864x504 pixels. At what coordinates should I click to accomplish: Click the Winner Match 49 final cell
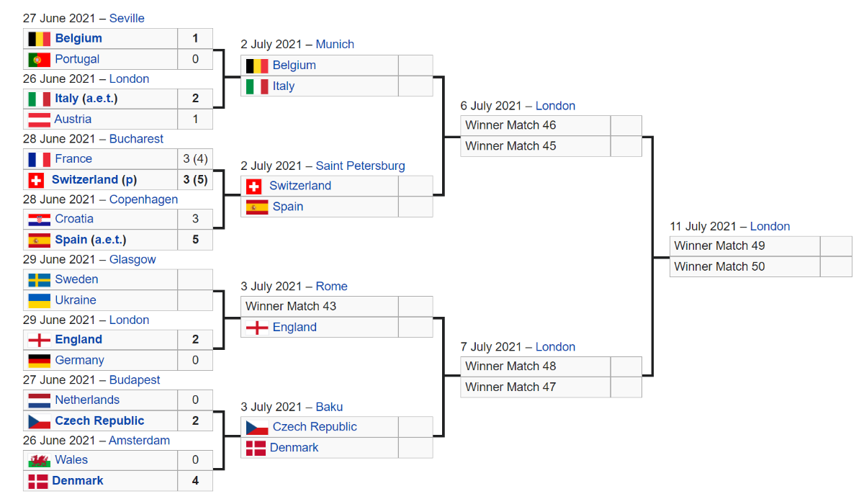click(x=744, y=246)
